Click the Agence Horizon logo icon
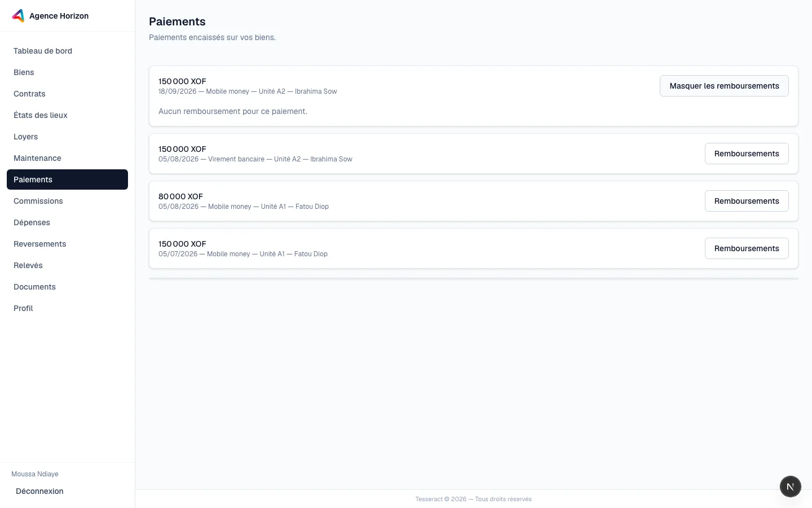 [18, 16]
